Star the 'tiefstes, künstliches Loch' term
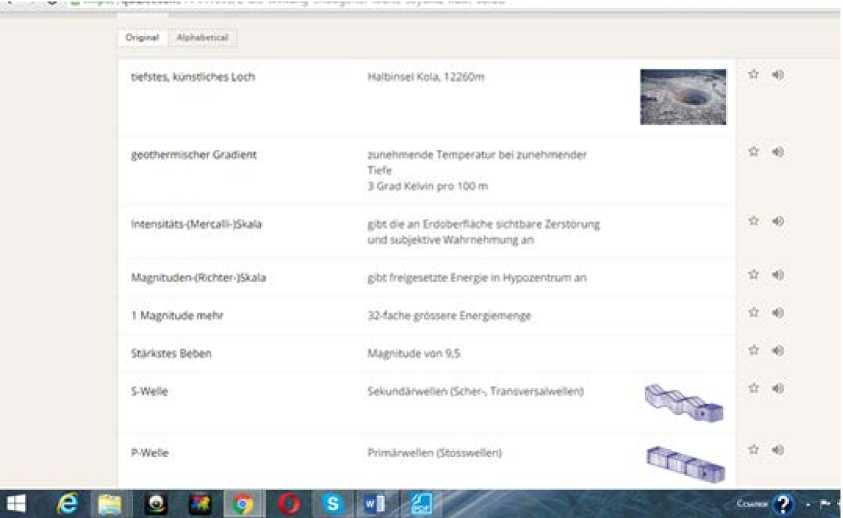 click(753, 74)
